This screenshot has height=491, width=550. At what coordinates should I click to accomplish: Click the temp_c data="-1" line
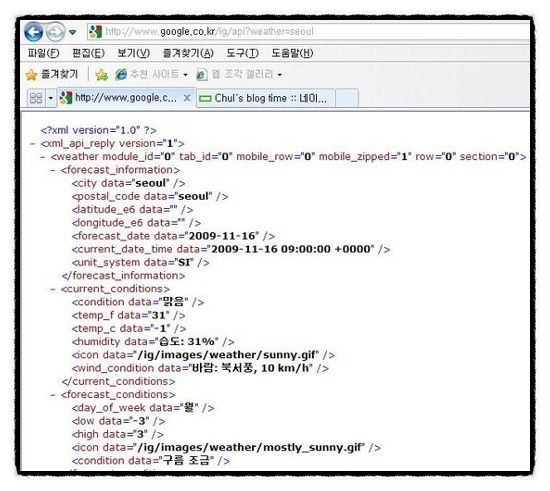[129, 329]
